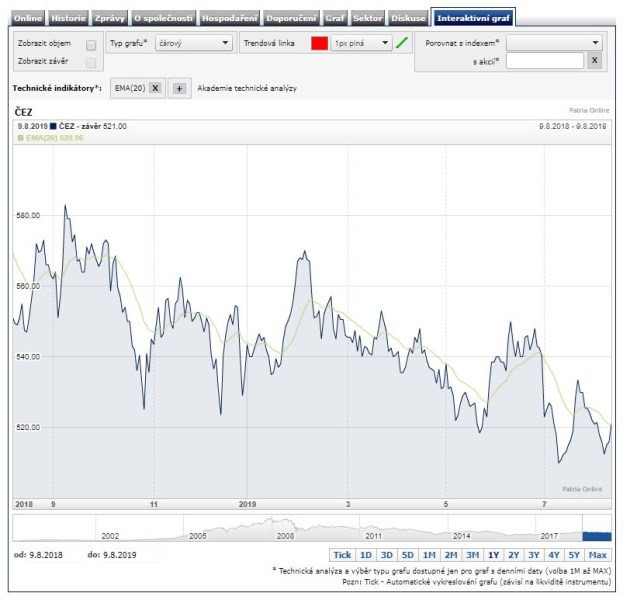
Task: Toggle the 'Zobrazit závěr' checkbox
Action: point(91,63)
